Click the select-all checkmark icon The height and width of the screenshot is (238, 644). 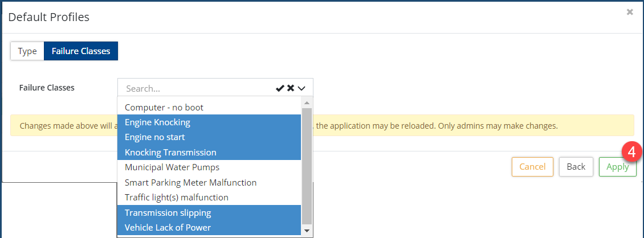coord(280,88)
